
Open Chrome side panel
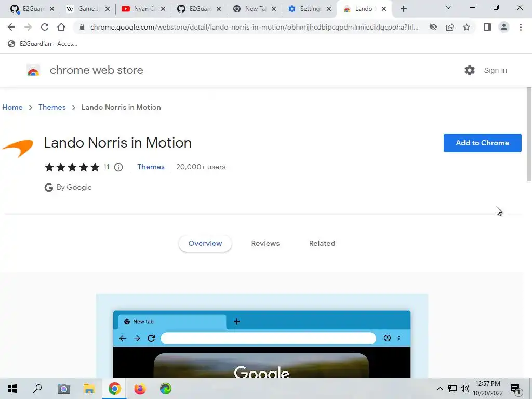coord(487,27)
